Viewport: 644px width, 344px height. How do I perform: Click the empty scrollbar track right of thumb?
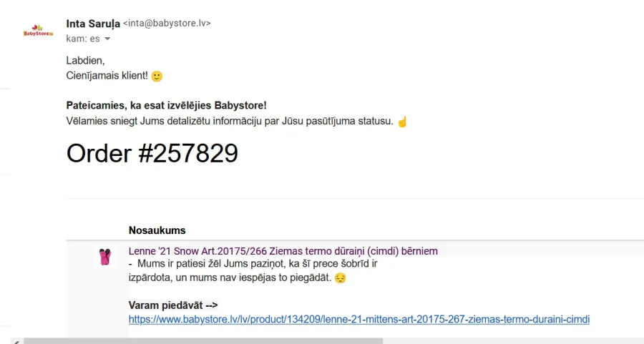(513, 341)
